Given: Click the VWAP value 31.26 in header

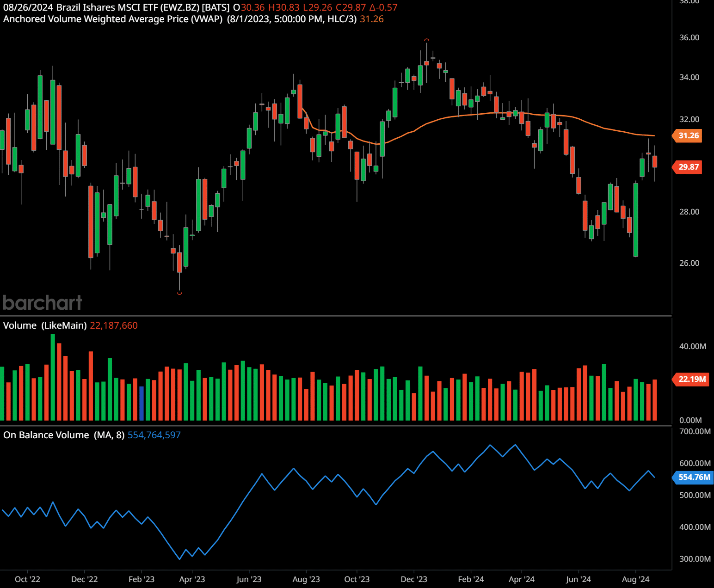Looking at the screenshot, I should 372,19.
